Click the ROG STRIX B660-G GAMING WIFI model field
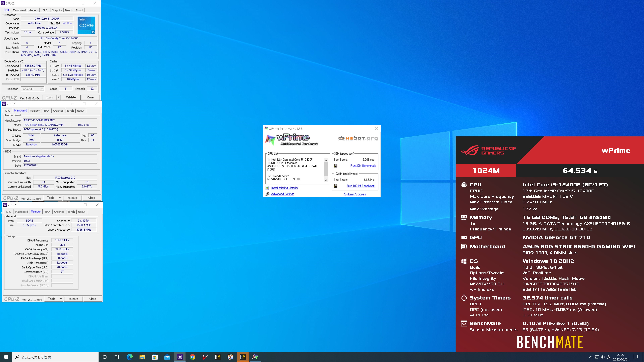Viewport: 644px width, 362px height. pos(46,125)
